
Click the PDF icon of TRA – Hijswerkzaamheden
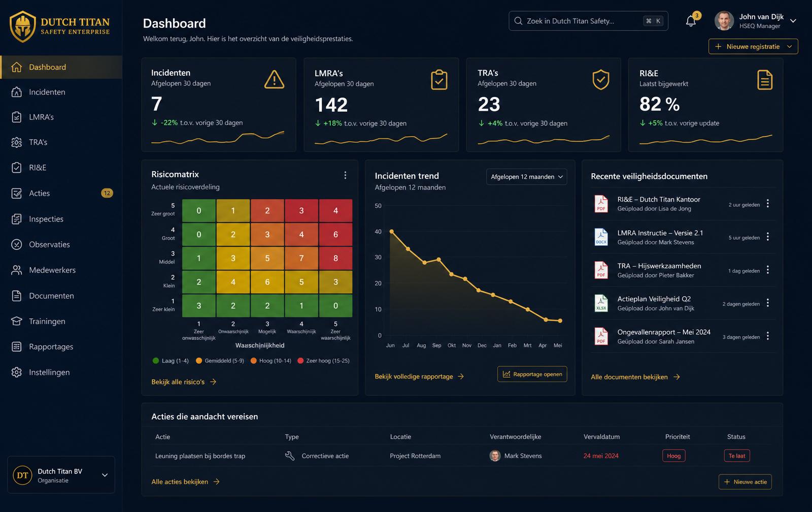[x=601, y=270]
